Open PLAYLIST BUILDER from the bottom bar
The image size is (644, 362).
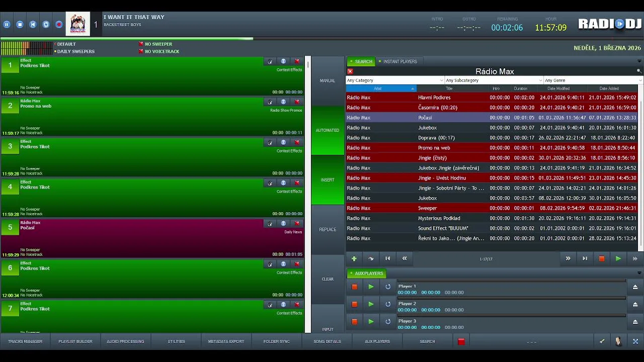75,341
